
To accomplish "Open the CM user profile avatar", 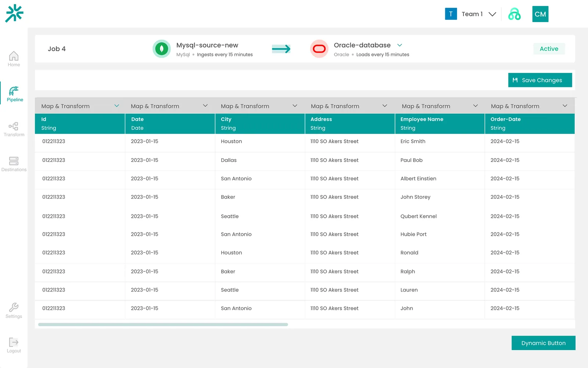I will click(x=540, y=14).
